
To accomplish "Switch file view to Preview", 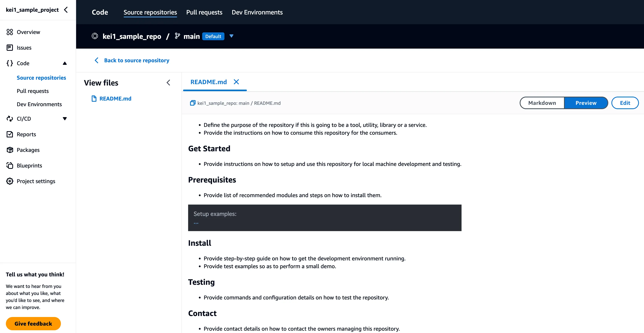I will (x=586, y=103).
